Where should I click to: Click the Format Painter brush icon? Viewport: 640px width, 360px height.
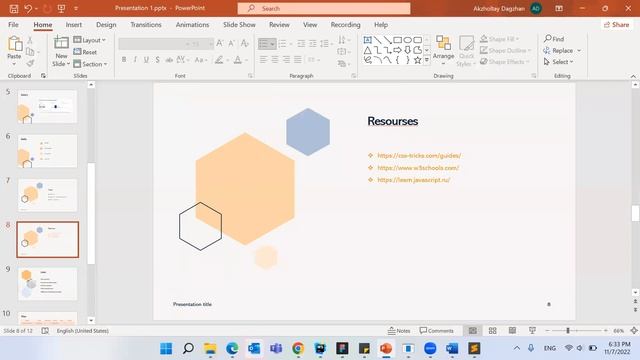pos(30,63)
